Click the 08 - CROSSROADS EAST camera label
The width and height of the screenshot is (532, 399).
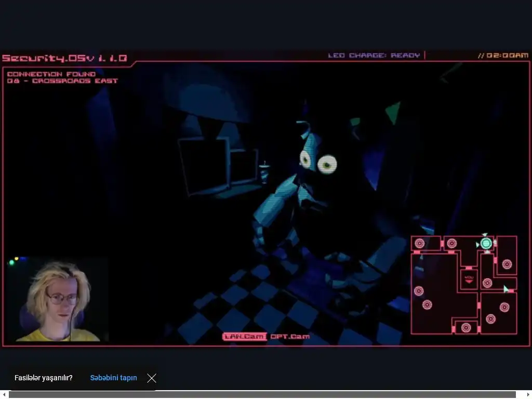(x=62, y=81)
